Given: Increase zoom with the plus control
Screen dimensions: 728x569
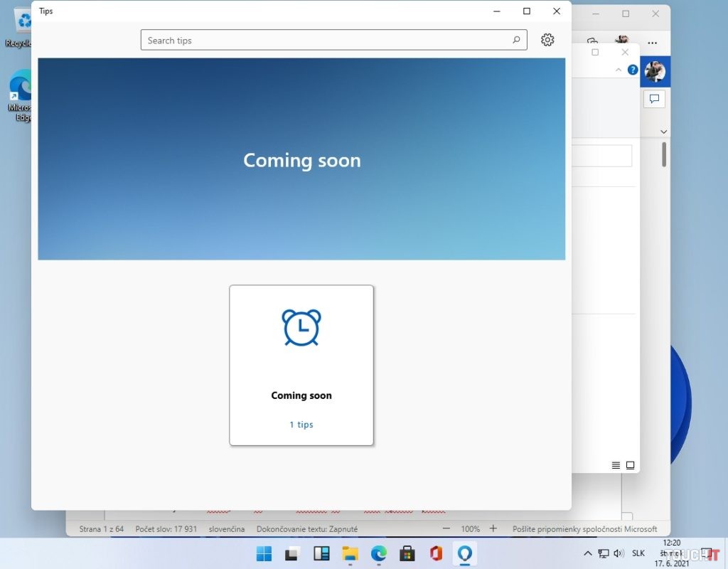Looking at the screenshot, I should pyautogui.click(x=493, y=529).
